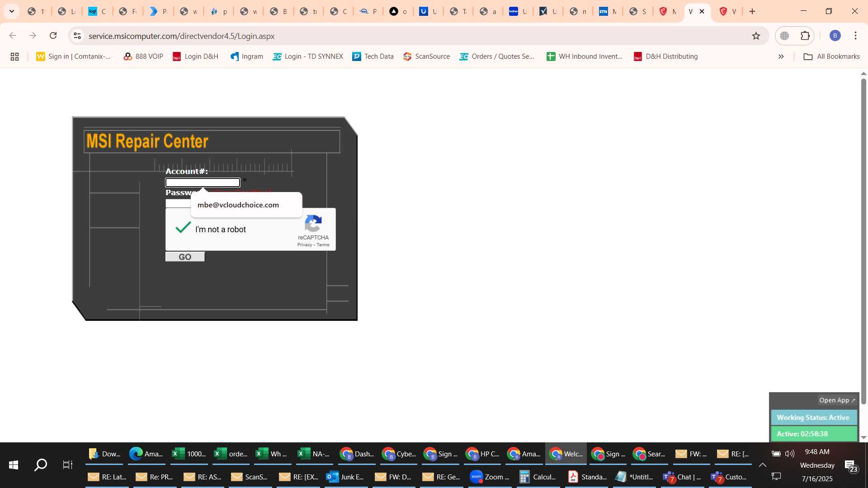Open Windows taskbar search
868x488 pixels.
click(x=41, y=465)
